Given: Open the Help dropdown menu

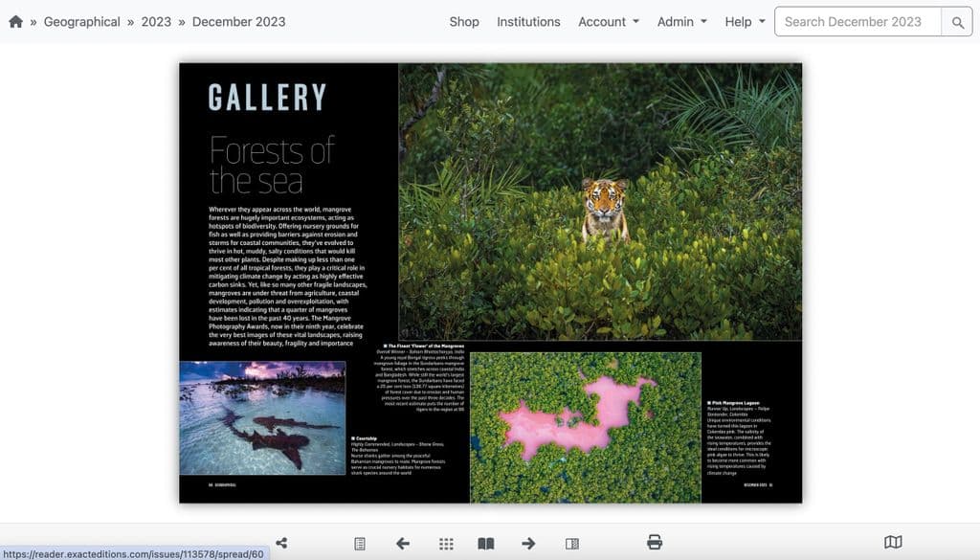Looking at the screenshot, I should (745, 22).
